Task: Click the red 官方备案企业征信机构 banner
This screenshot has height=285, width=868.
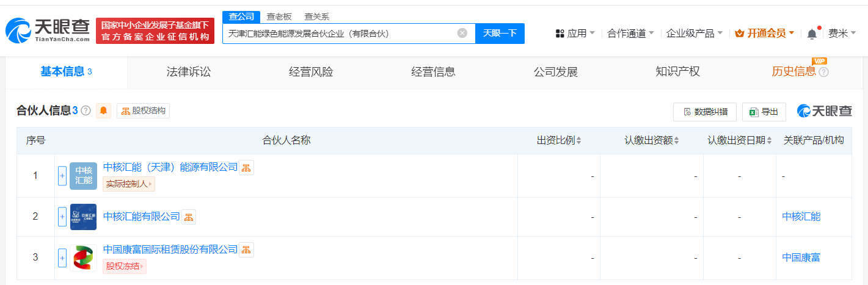Action: pyautogui.click(x=155, y=31)
